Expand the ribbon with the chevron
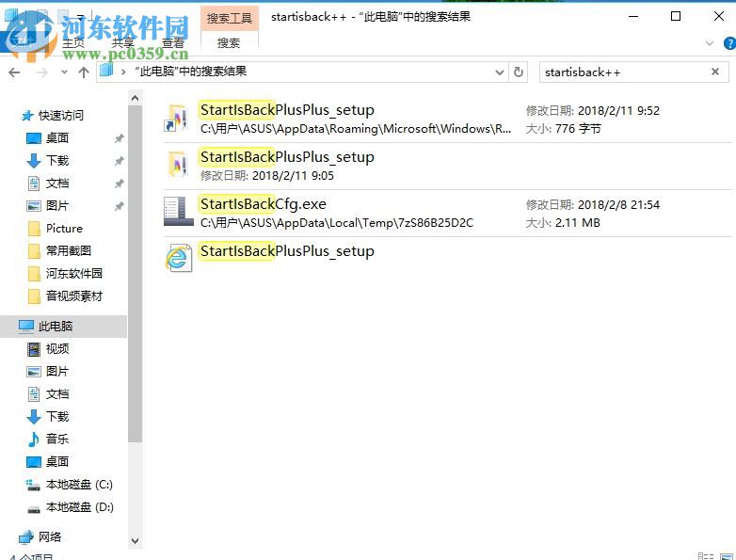Image resolution: width=736 pixels, height=560 pixels. point(710,43)
